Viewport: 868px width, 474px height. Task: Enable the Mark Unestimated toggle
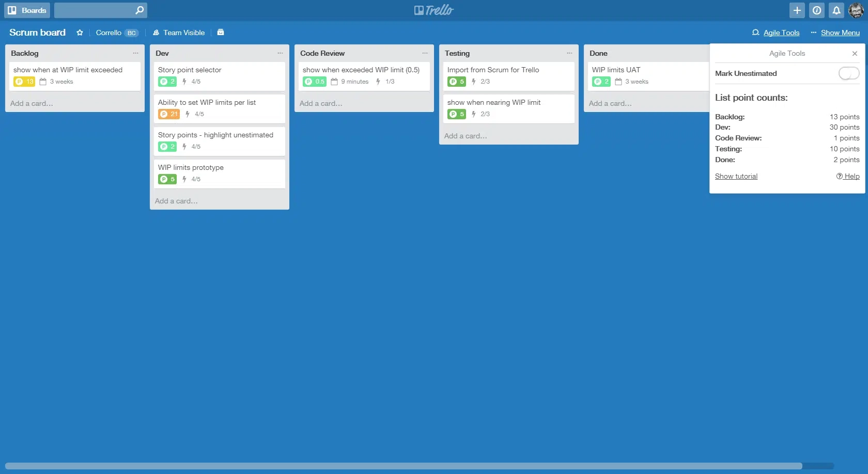tap(848, 73)
